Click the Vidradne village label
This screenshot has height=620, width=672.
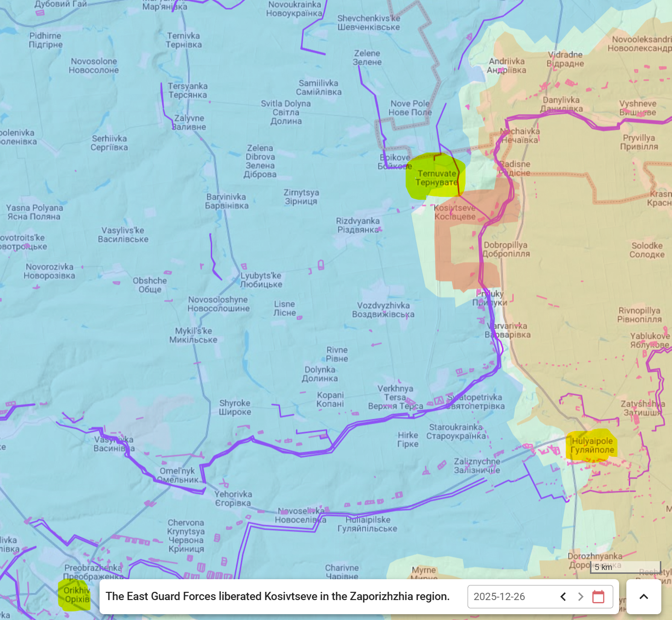click(565, 59)
